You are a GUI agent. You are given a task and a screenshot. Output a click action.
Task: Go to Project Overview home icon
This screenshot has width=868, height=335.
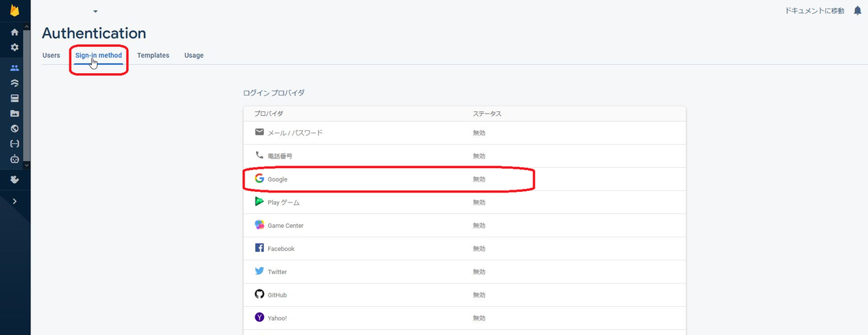(x=14, y=33)
